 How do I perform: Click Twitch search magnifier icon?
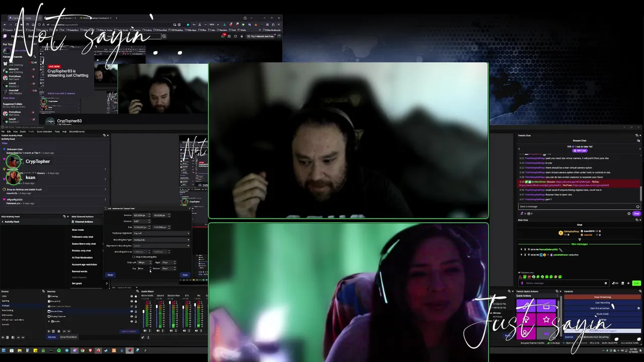(x=164, y=36)
